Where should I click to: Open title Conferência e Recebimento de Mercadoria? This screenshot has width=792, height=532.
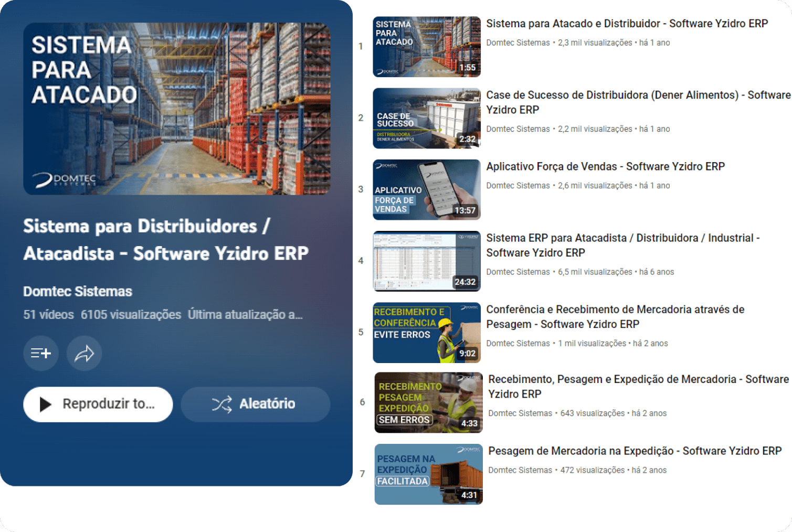coord(616,316)
